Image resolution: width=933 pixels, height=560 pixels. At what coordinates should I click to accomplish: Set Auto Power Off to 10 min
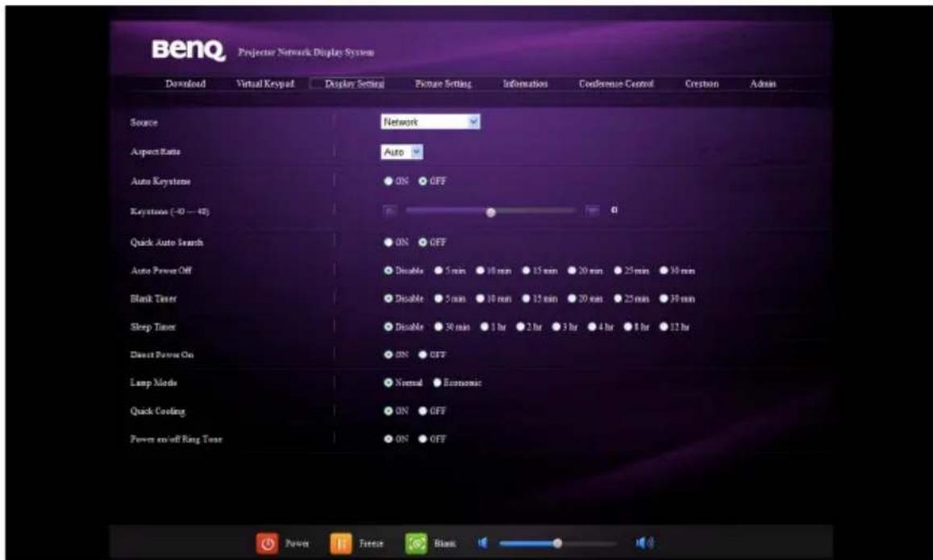481,271
